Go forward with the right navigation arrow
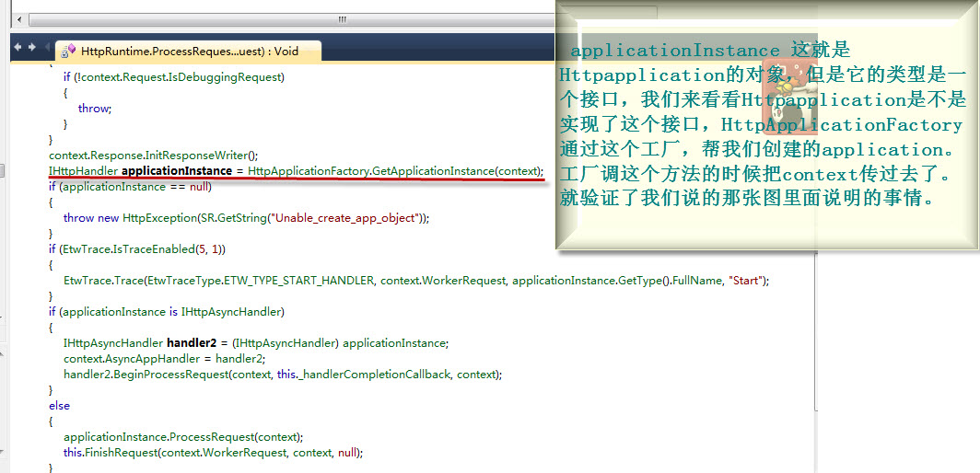The image size is (980, 473). (x=31, y=47)
